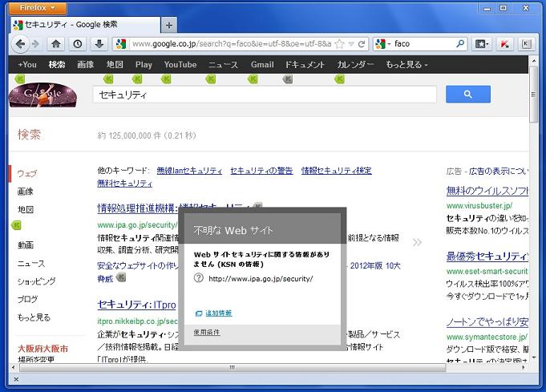Click the question mark icon in popup
The height and width of the screenshot is (392, 546).
pyautogui.click(x=199, y=278)
